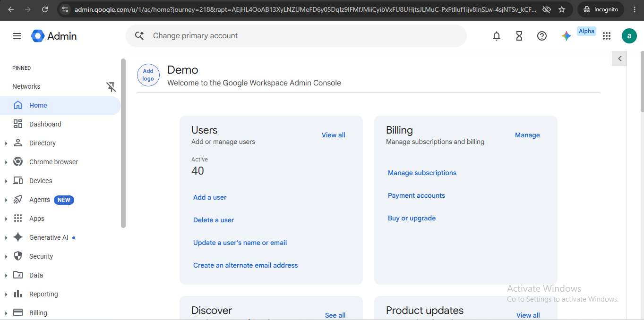Open the hourglass tasks icon
The image size is (644, 320).
coord(519,36)
